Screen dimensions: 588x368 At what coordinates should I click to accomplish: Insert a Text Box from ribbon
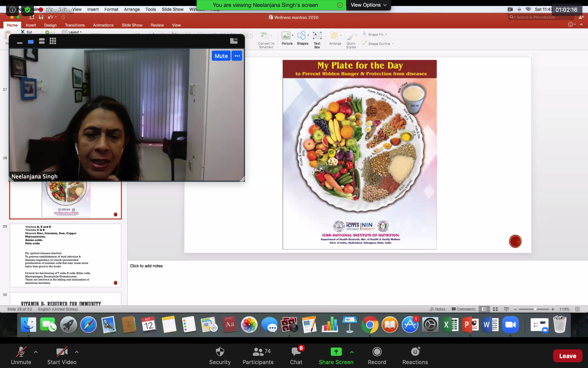coord(317,40)
